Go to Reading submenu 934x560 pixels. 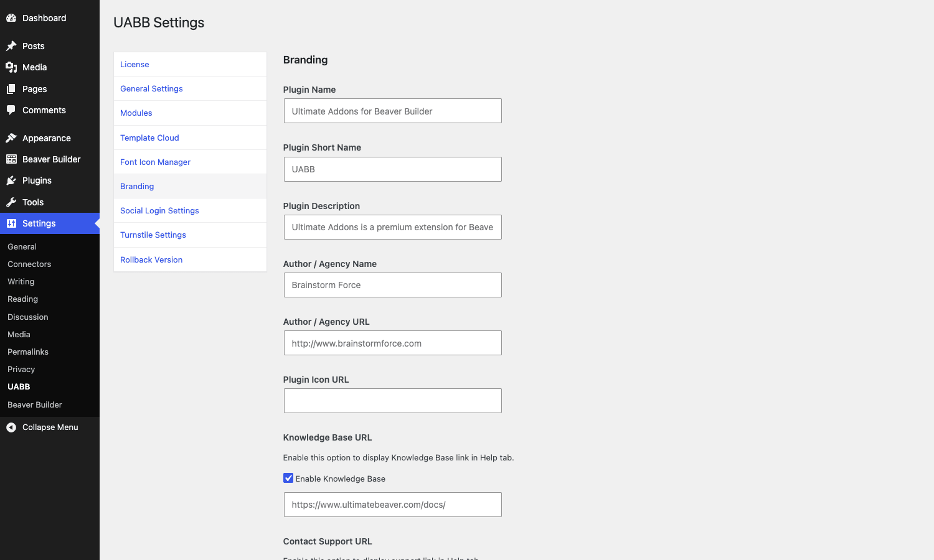(x=23, y=299)
